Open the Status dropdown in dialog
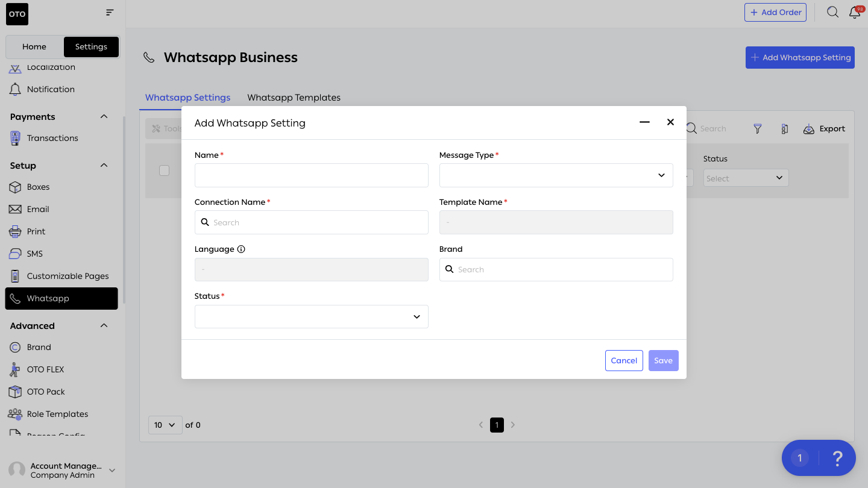 (311, 316)
